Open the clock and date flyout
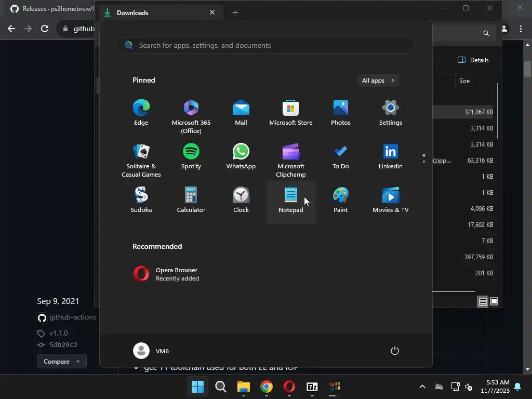 tap(495, 387)
